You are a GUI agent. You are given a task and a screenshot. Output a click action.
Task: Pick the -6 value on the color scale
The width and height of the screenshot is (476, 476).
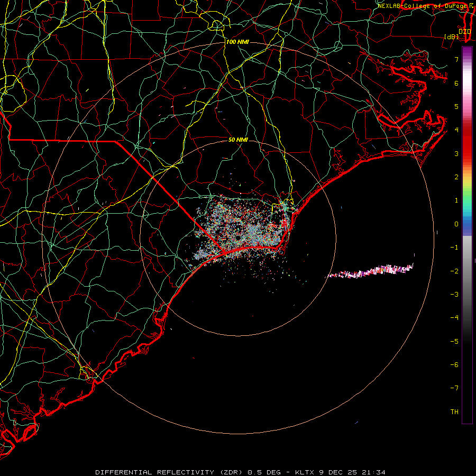[x=454, y=365]
